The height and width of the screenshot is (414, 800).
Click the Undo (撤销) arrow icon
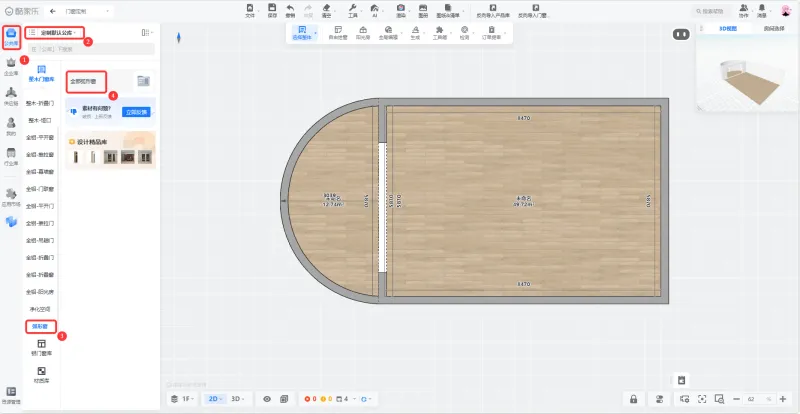click(x=290, y=8)
